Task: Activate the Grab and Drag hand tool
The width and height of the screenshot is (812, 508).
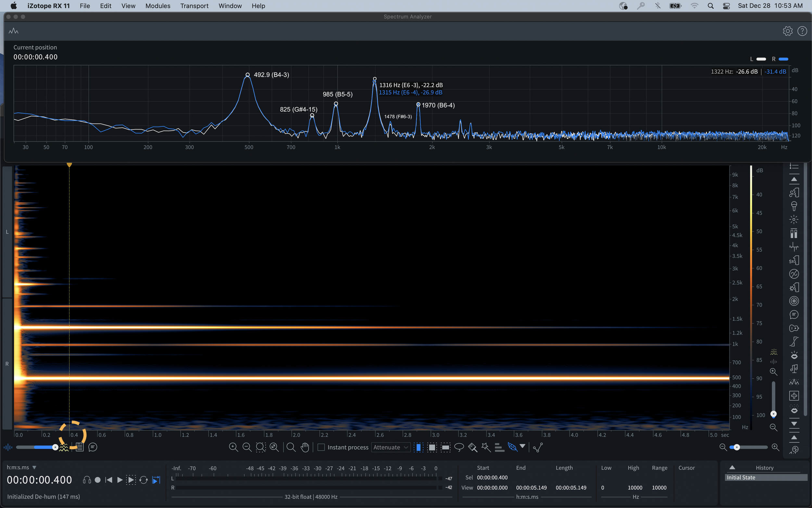Action: [305, 447]
